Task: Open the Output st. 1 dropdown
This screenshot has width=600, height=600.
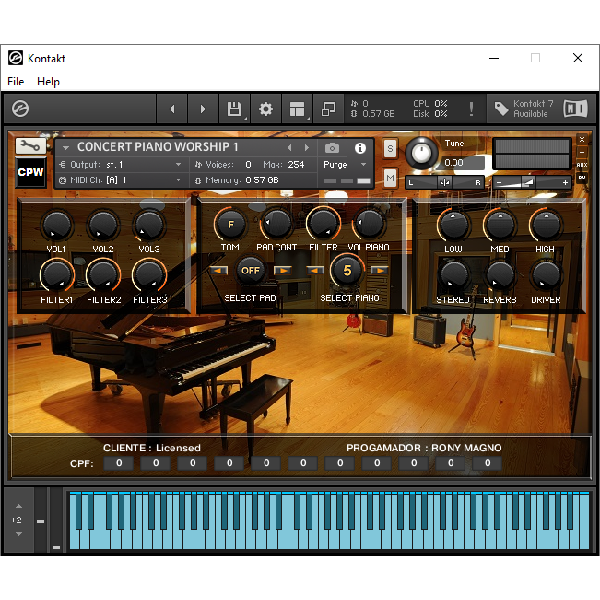Action: [120, 165]
